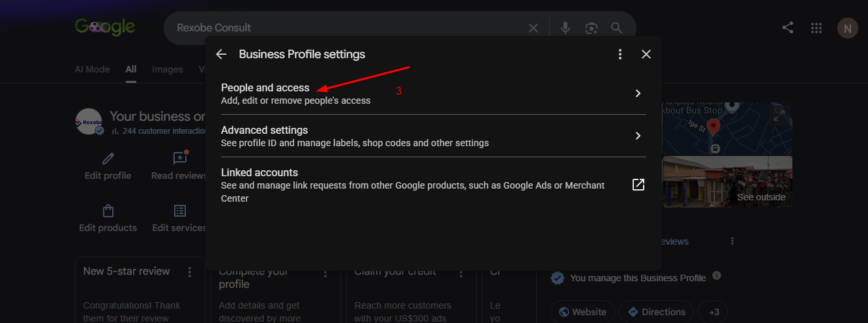
Task: Select the All search tab
Action: 131,69
